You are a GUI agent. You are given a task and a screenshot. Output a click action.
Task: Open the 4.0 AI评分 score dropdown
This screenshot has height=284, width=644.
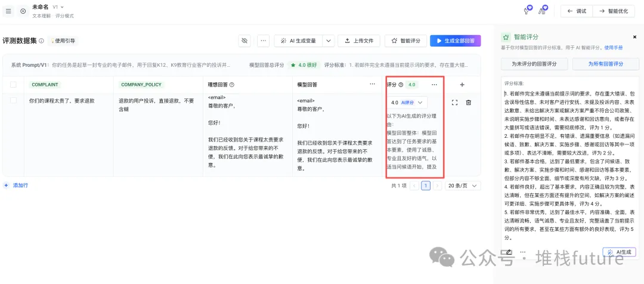pyautogui.click(x=408, y=103)
